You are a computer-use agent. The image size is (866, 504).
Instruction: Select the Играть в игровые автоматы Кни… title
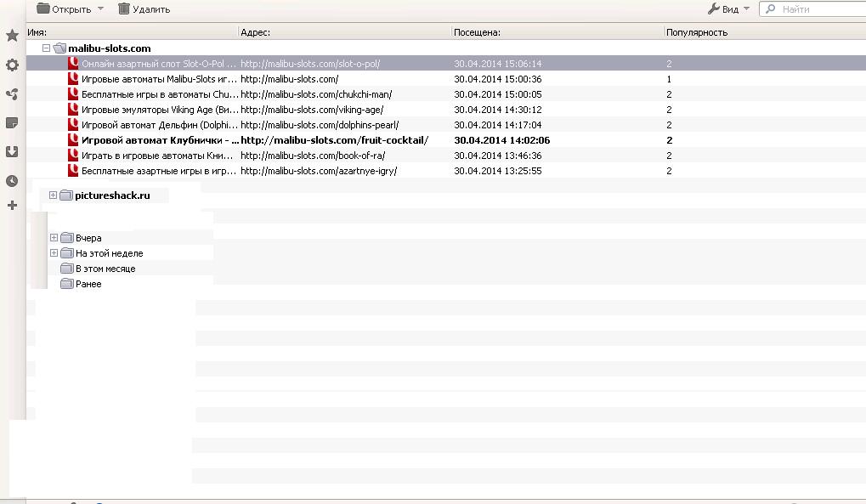157,156
